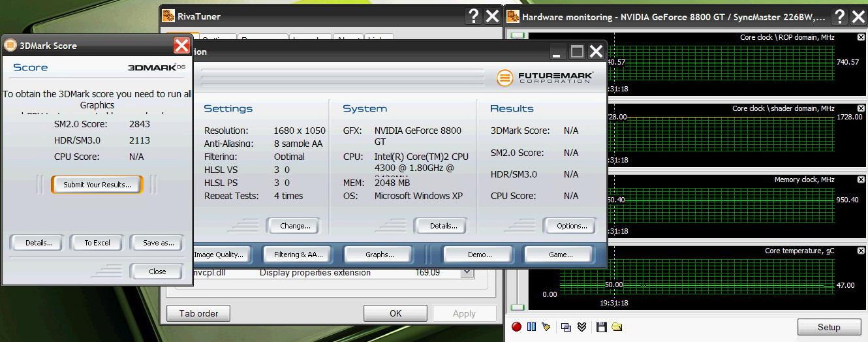Close the Core clock ROP domain graph

pos(860,38)
